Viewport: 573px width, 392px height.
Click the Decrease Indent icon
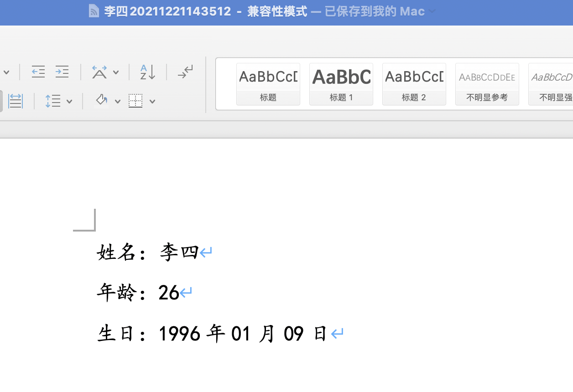[x=38, y=72]
